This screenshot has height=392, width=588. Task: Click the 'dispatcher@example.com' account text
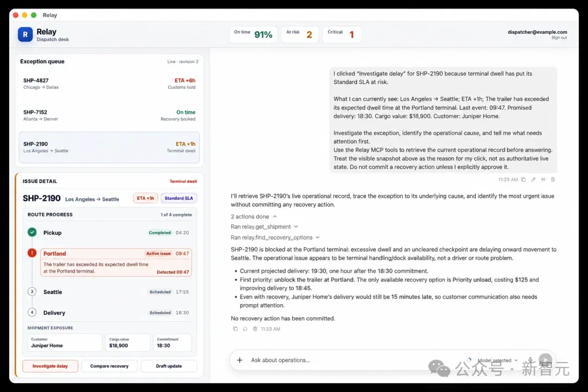click(537, 32)
